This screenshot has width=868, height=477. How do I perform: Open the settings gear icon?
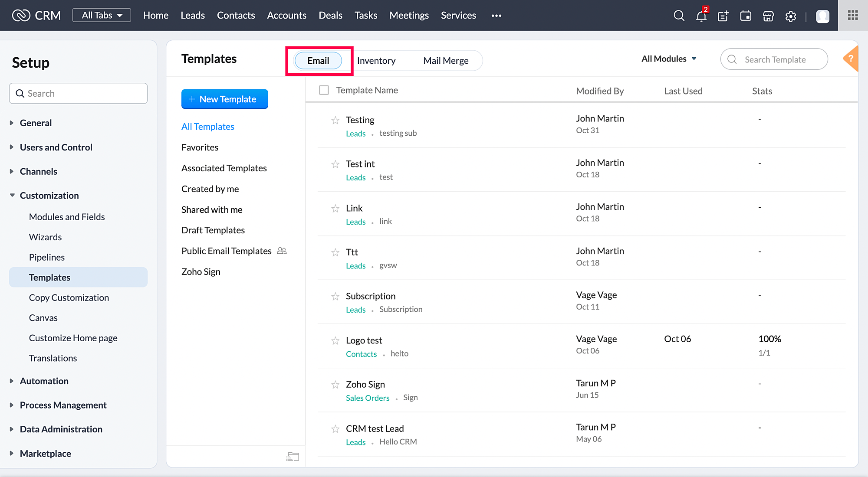[791, 16]
